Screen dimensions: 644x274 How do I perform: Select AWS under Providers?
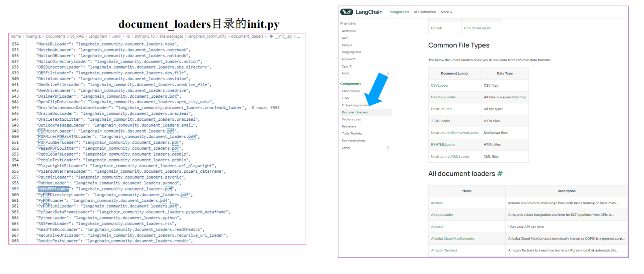coord(345,38)
